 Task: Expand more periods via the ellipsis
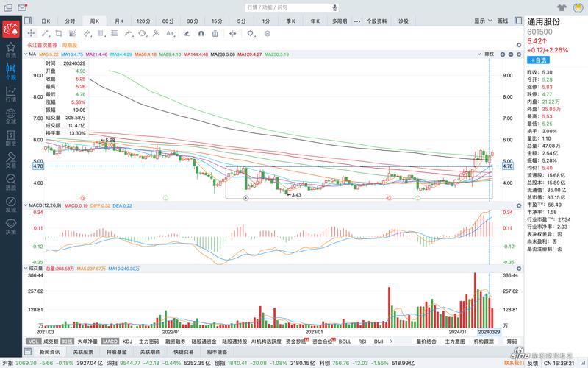(358, 21)
